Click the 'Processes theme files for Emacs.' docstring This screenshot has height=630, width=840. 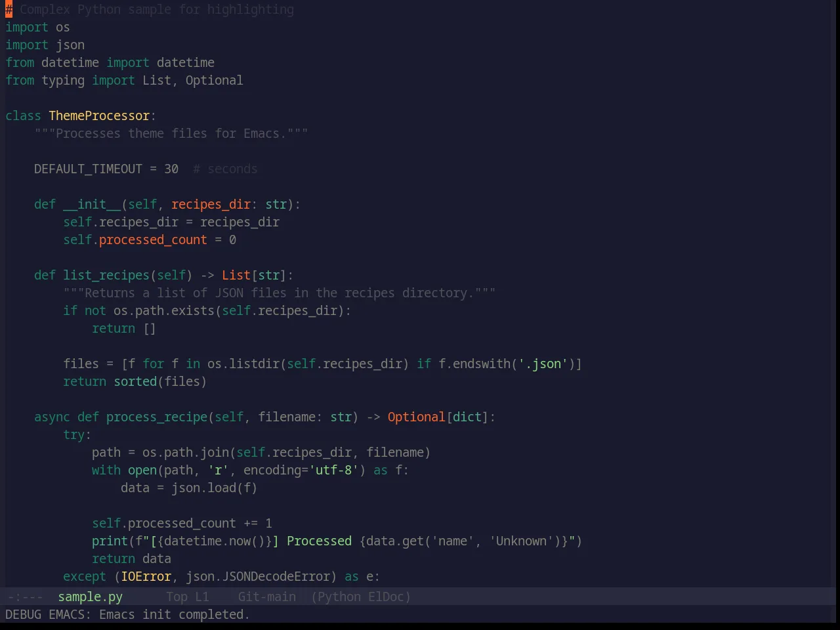coord(171,133)
